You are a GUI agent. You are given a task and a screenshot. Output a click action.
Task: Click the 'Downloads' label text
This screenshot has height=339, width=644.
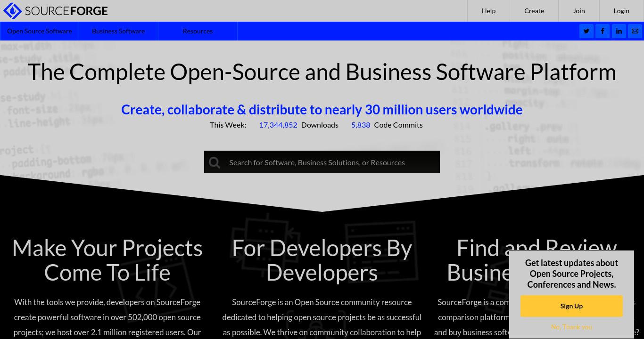pos(320,125)
